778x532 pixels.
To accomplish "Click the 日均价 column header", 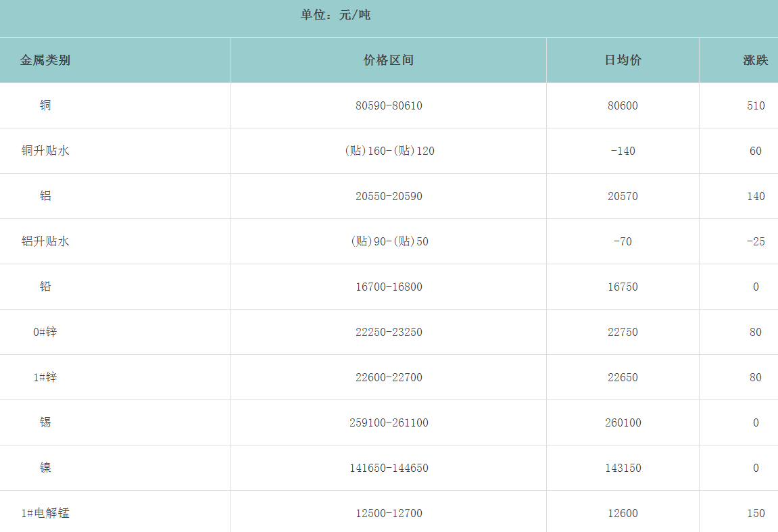I will (623, 60).
